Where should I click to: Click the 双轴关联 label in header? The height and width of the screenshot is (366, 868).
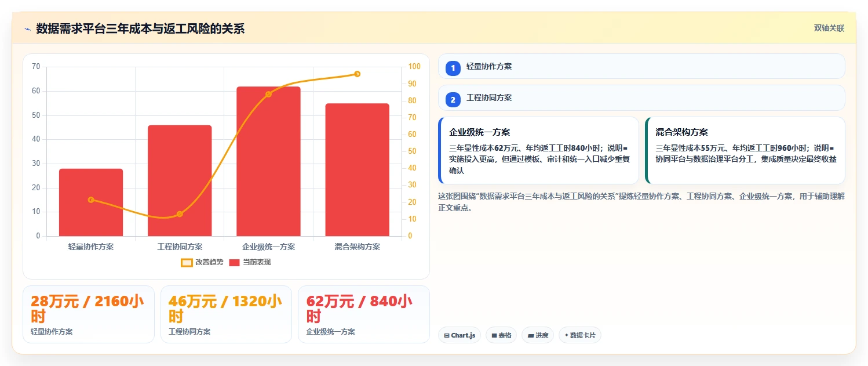coord(829,28)
